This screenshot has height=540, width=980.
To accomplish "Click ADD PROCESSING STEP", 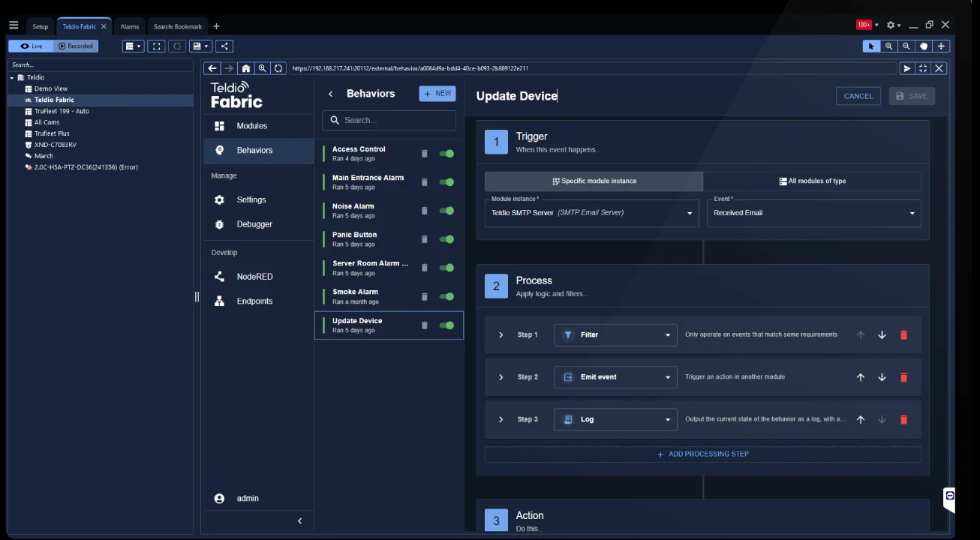I will pos(703,454).
